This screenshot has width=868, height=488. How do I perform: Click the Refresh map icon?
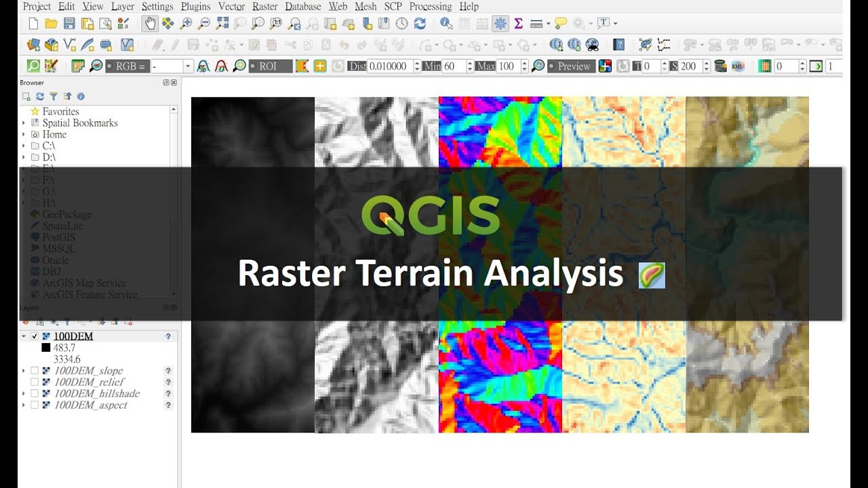coord(420,24)
